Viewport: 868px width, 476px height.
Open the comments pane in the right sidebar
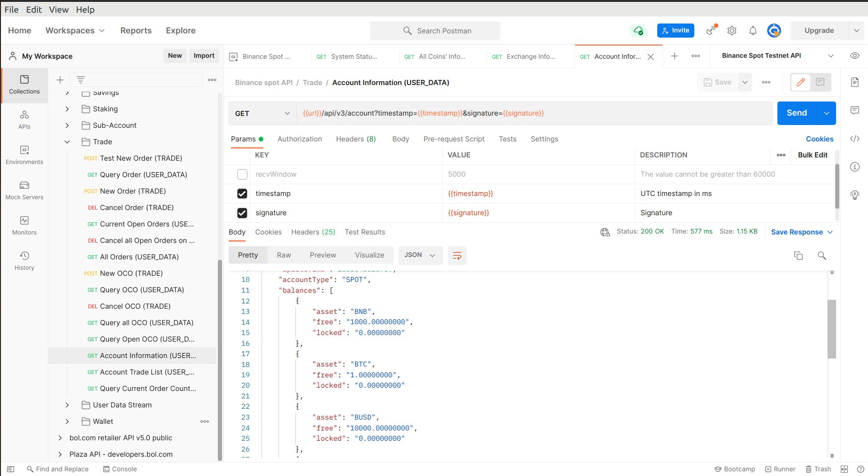[x=855, y=110]
